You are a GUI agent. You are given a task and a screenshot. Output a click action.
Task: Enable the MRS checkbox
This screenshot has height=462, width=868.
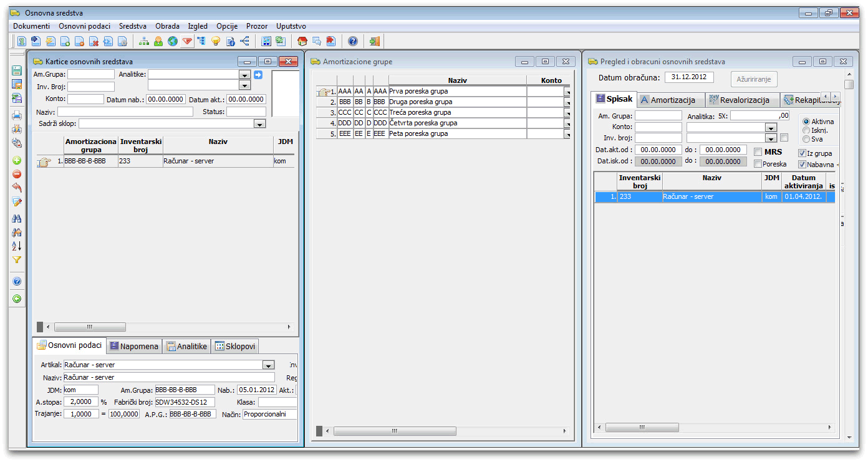coord(758,152)
